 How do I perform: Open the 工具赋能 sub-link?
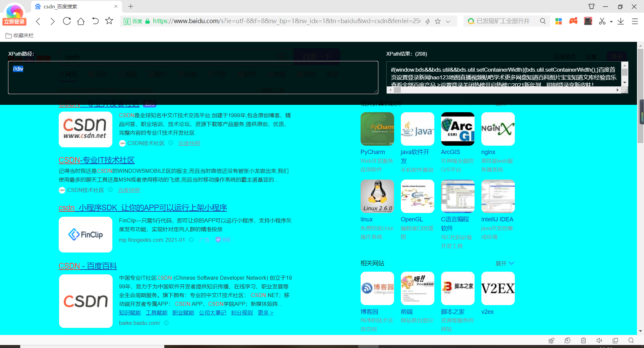157,313
